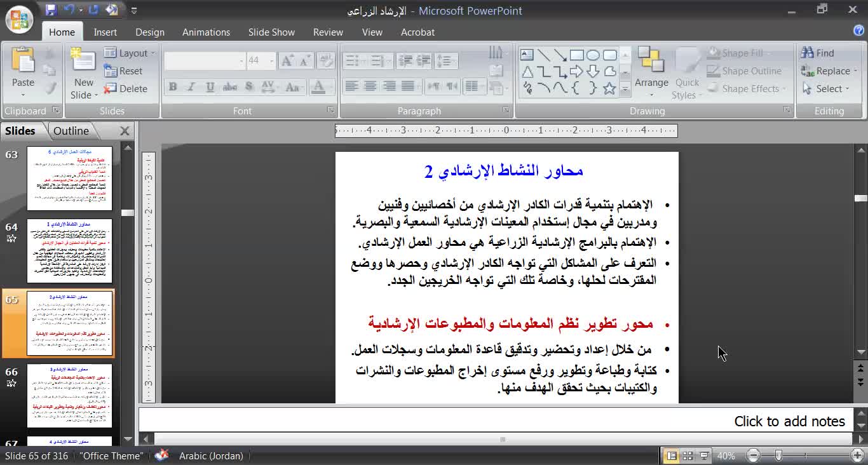Screen dimensions: 868x465
Task: Pick the Arrow line shape
Action: [560, 55]
